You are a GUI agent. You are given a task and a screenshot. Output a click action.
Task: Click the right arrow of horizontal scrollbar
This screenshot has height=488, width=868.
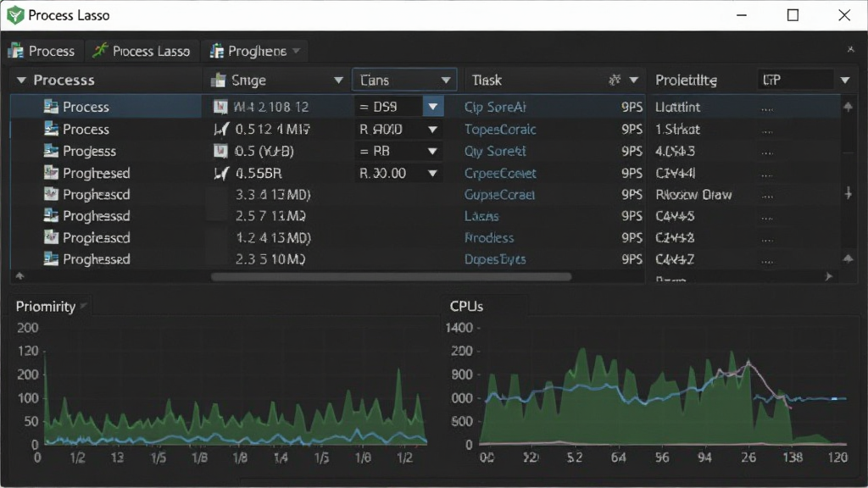pos(829,276)
